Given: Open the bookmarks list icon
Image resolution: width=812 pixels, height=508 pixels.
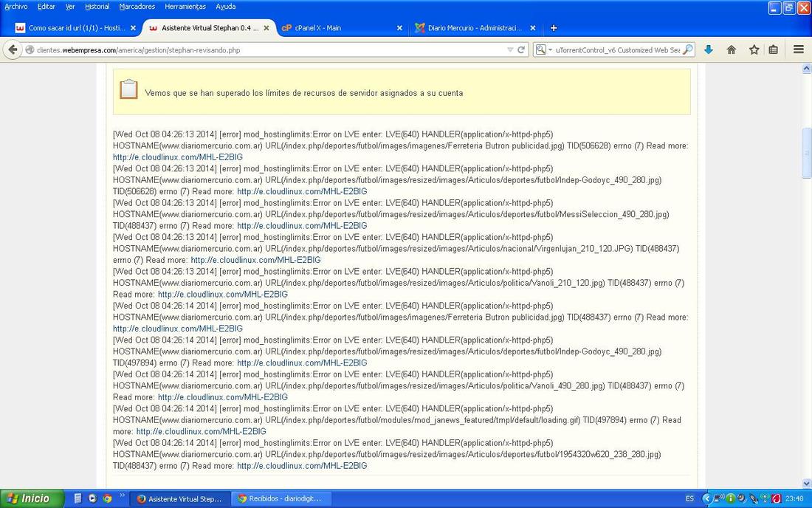Looking at the screenshot, I should tap(773, 49).
